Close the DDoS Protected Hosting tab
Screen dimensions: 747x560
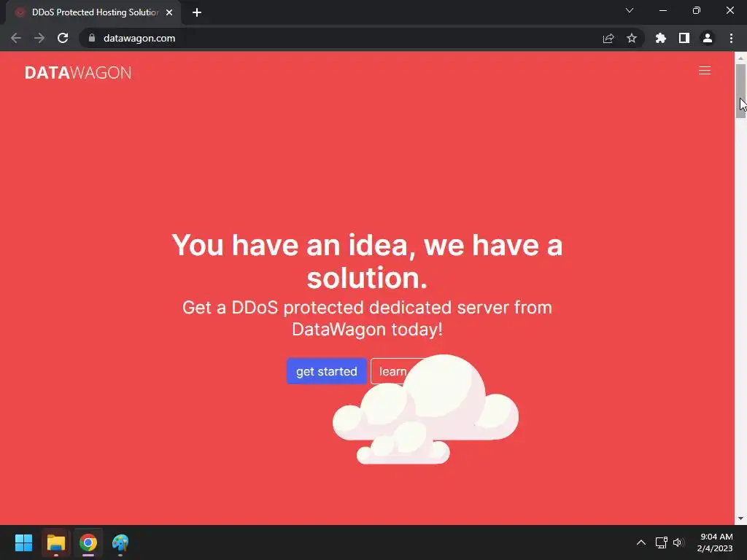click(x=169, y=12)
